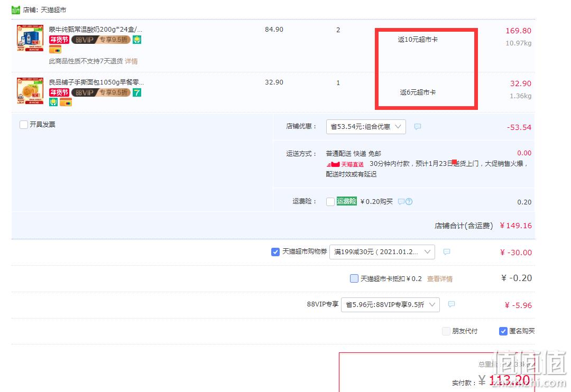This screenshot has height=392, width=571.
Task: Click message icon beside 购物券 dropdown
Action: point(447,252)
